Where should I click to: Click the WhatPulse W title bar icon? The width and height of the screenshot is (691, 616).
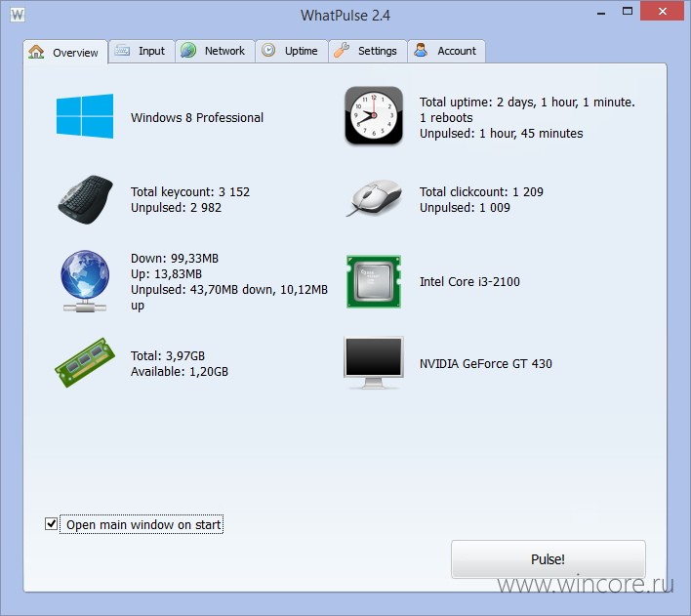pos(18,15)
